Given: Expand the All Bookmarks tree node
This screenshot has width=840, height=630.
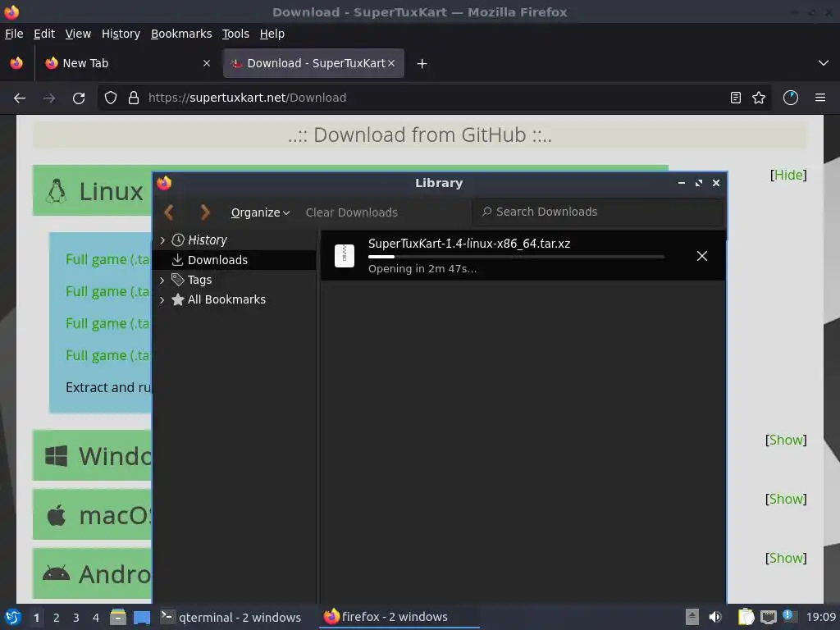Looking at the screenshot, I should 162,300.
